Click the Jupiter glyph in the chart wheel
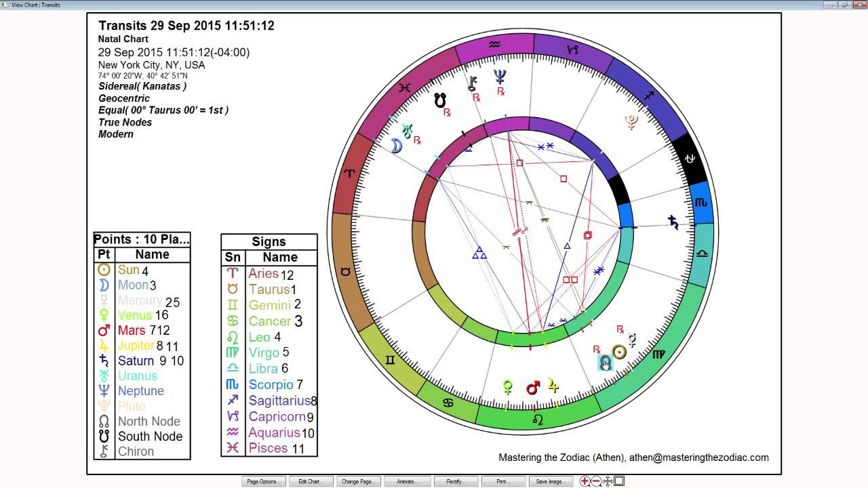Screen dimensions: 868x488 [x=554, y=386]
